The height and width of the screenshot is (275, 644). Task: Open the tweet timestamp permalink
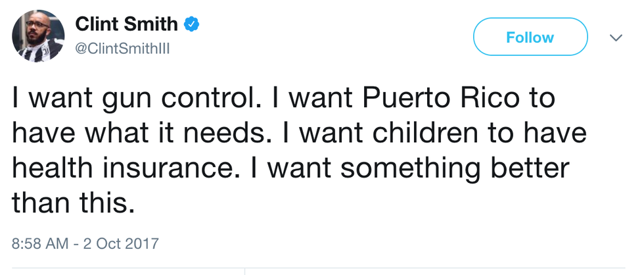85,243
